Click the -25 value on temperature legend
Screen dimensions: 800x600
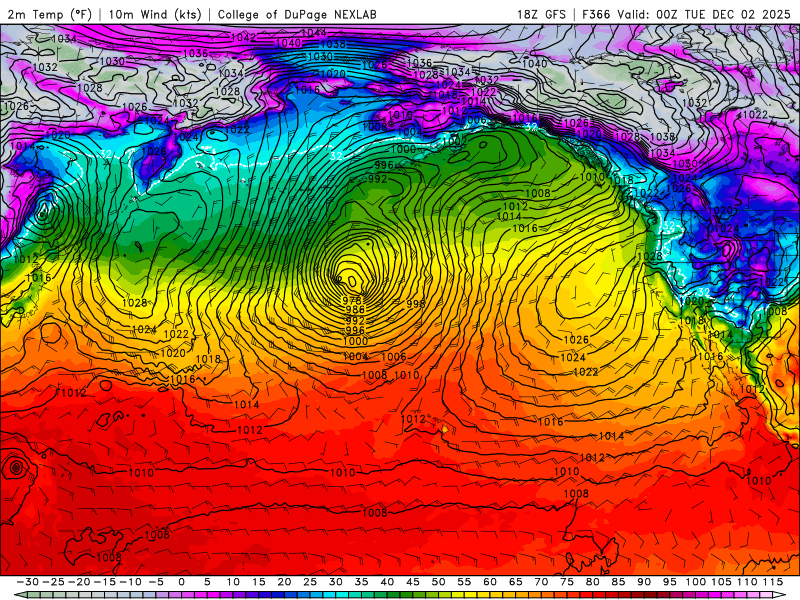54,582
